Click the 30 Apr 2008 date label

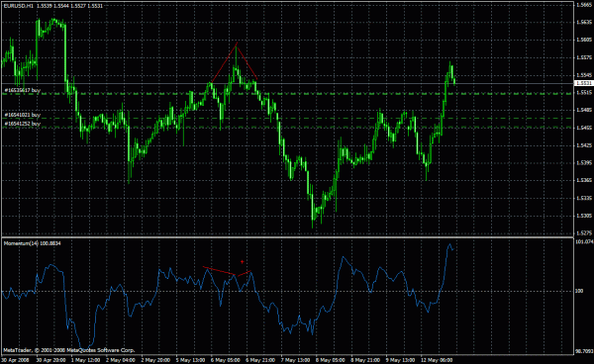[16, 360]
